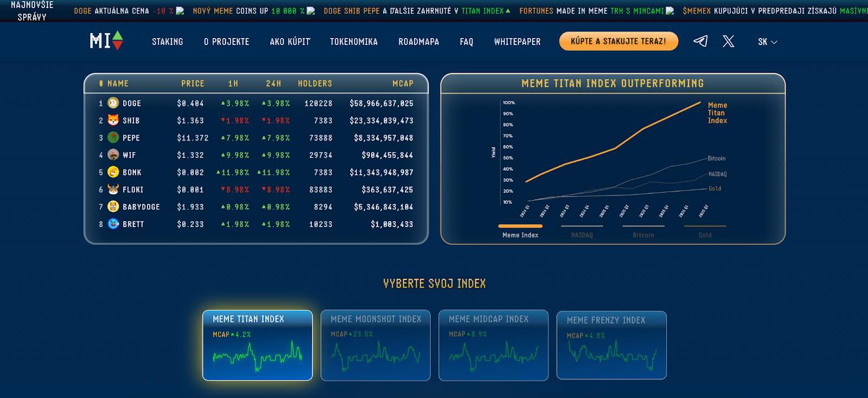Screen dimensions: 868x398
Task: Open the Staking menu item
Action: [x=167, y=42]
